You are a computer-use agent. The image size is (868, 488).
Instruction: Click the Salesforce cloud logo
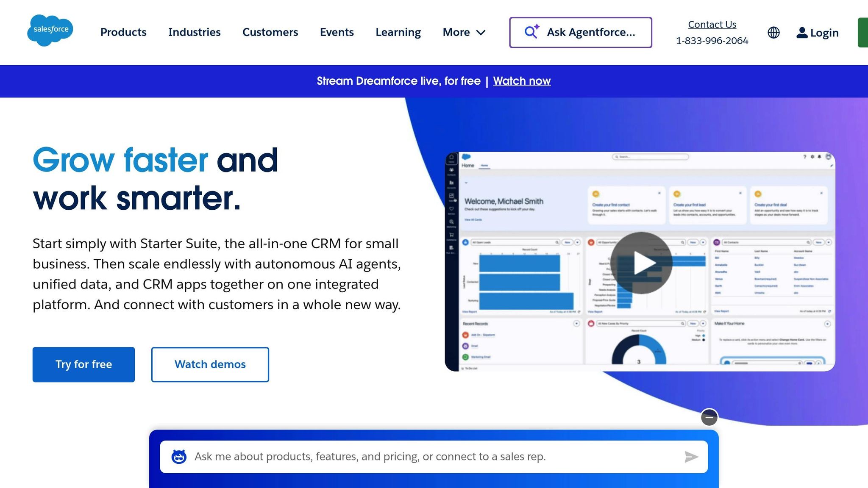(50, 30)
